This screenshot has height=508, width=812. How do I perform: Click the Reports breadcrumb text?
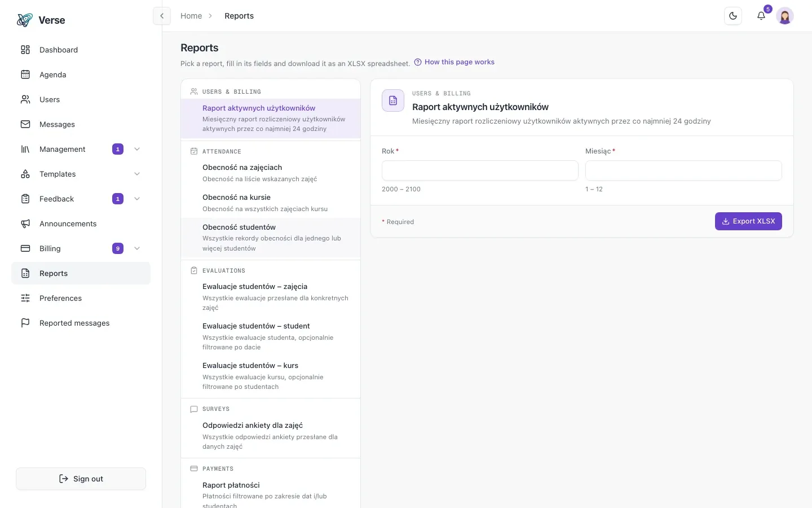(239, 16)
